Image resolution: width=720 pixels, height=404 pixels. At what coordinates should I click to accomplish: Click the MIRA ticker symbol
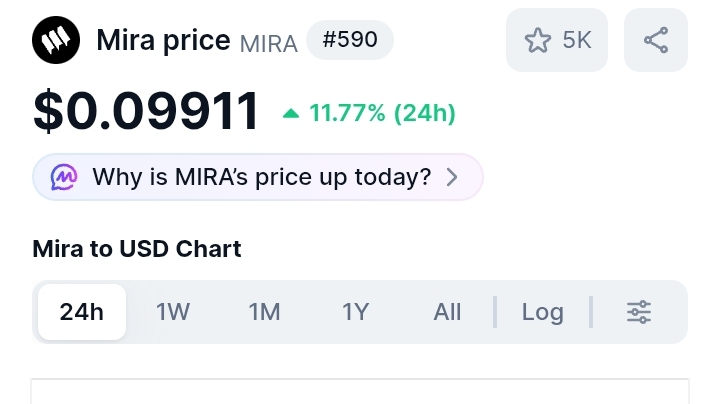pyautogui.click(x=268, y=44)
